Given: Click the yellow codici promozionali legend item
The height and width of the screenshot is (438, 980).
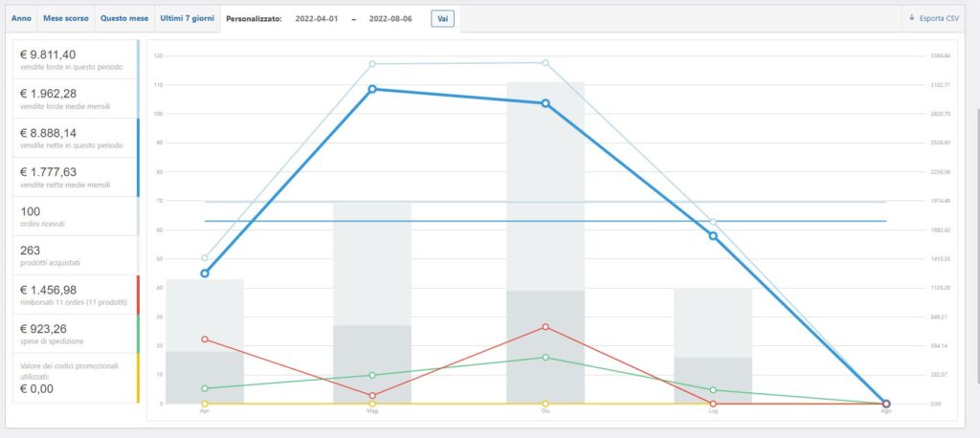Looking at the screenshot, I should click(x=76, y=378).
